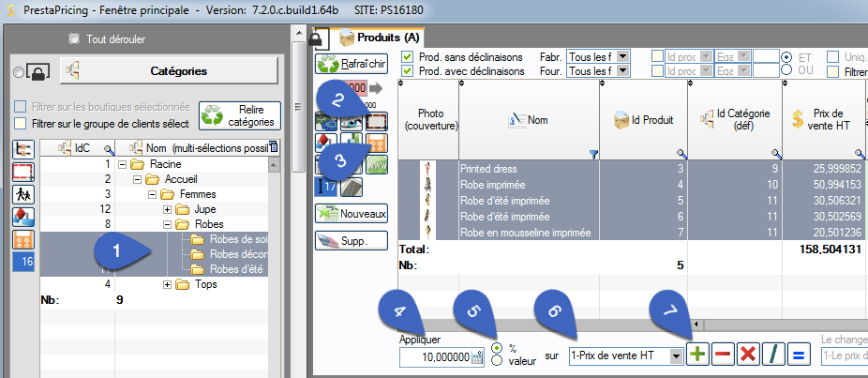
Task: Click the tree-view icon left of categories list
Action: click(x=23, y=149)
